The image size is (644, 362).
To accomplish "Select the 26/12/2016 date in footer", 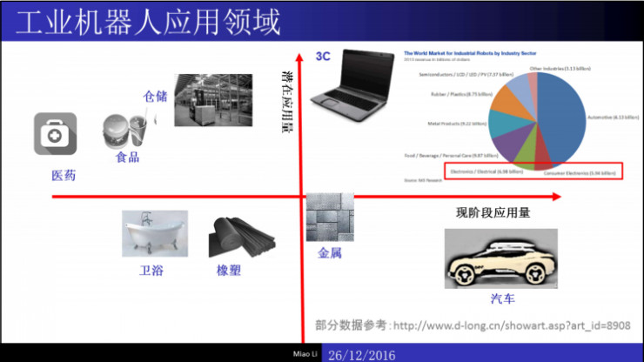I will coord(366,354).
